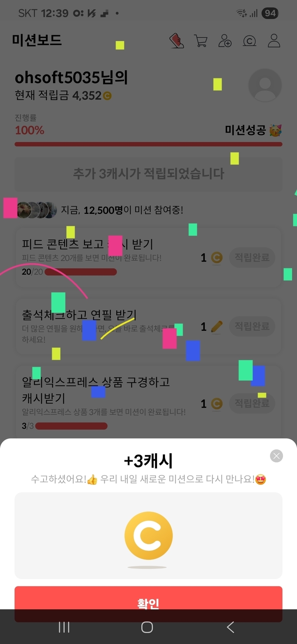Tap 적립완료 button for feed contents mission
Screen dimensions: 297x644
[252, 257]
